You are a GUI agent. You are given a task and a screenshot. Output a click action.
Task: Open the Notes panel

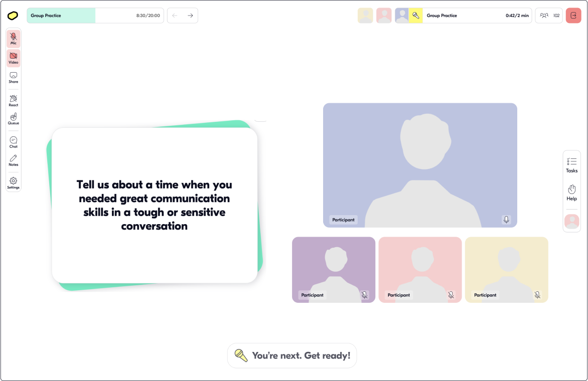pos(14,160)
